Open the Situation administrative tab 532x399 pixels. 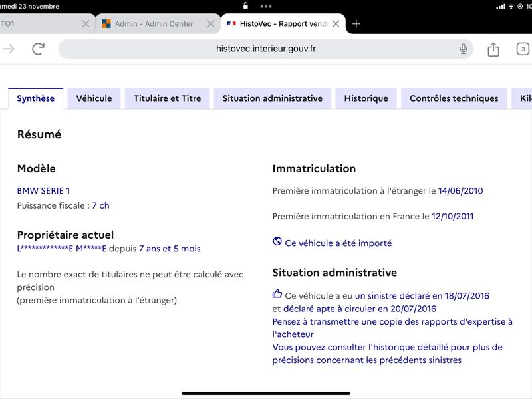[273, 98]
